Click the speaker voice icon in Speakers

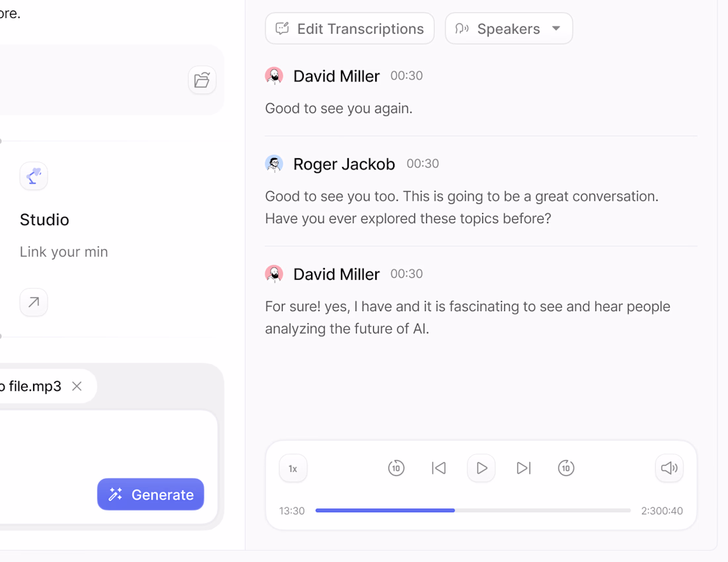pos(461,29)
